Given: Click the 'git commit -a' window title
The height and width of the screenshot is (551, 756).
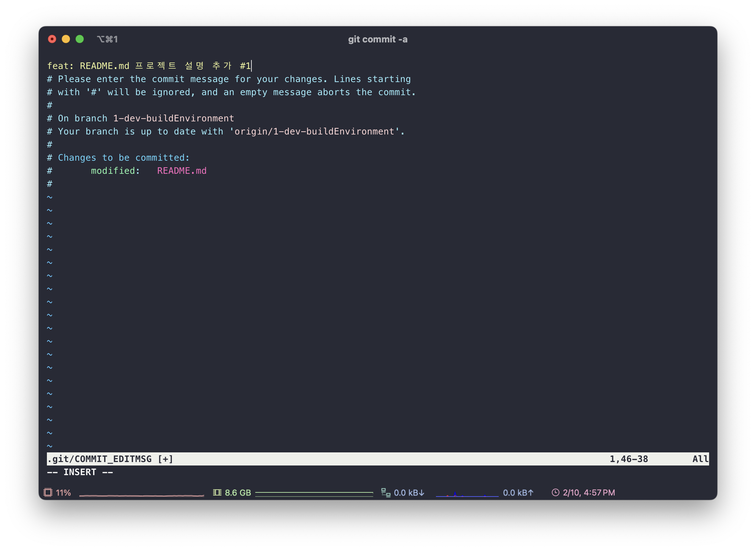Looking at the screenshot, I should coord(378,39).
